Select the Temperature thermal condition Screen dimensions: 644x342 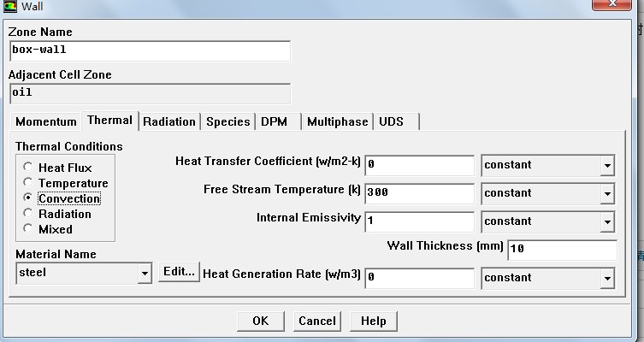[29, 183]
